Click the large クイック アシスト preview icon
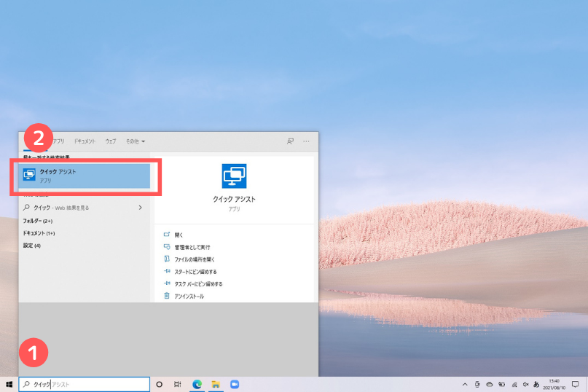This screenshot has height=392, width=588. click(x=234, y=176)
